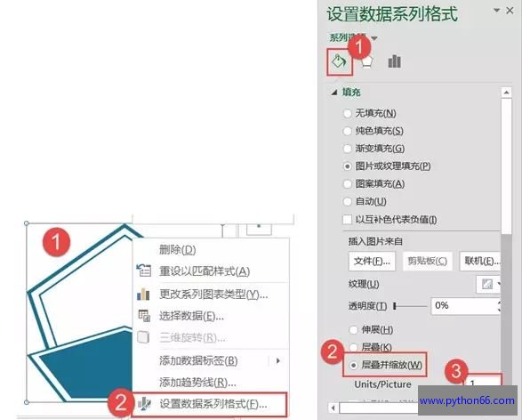Enable 以互补色代表负值 checkbox
Screen dimensions: 522x420
347,220
